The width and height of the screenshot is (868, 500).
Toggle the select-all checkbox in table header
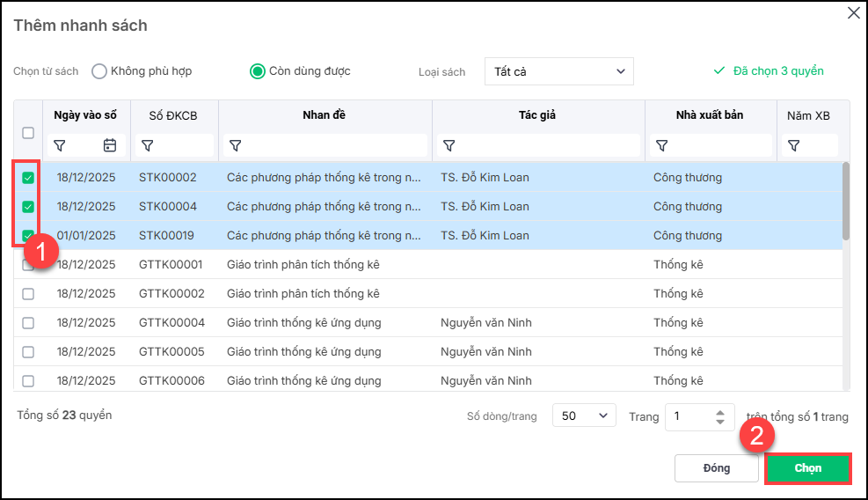click(28, 133)
